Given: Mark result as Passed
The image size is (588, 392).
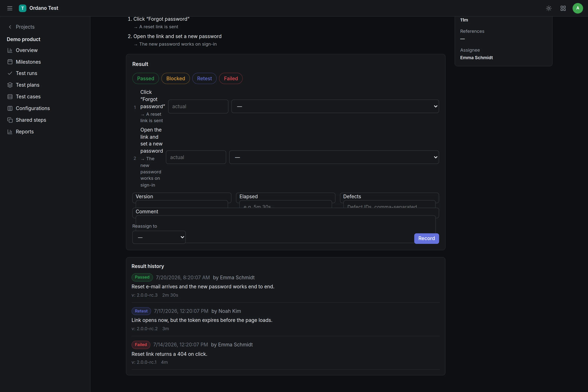Looking at the screenshot, I should coord(145,79).
